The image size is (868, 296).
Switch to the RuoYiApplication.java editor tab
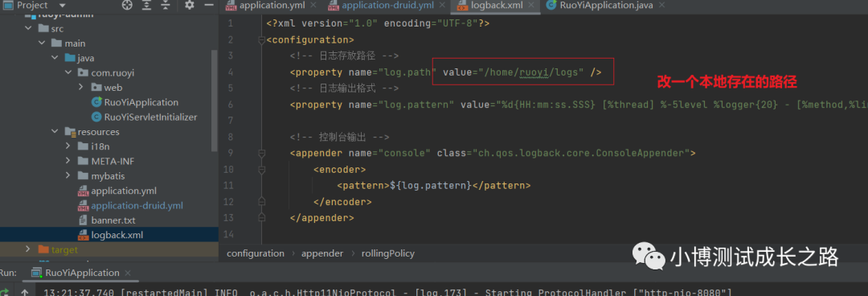606,6
